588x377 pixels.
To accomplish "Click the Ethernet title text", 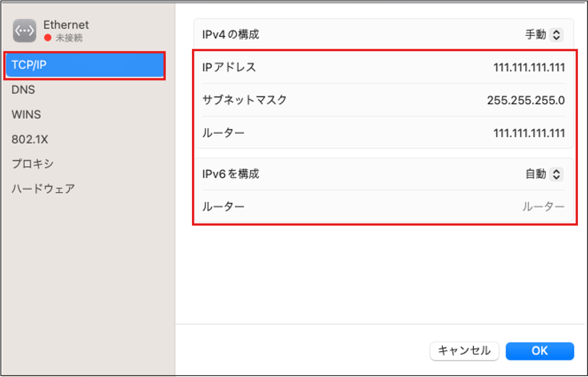I will tap(66, 25).
